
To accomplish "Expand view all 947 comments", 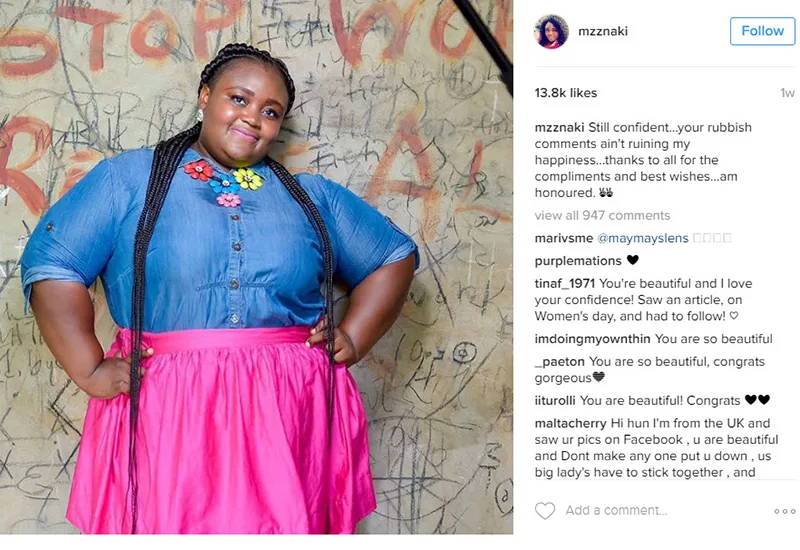I will [602, 215].
